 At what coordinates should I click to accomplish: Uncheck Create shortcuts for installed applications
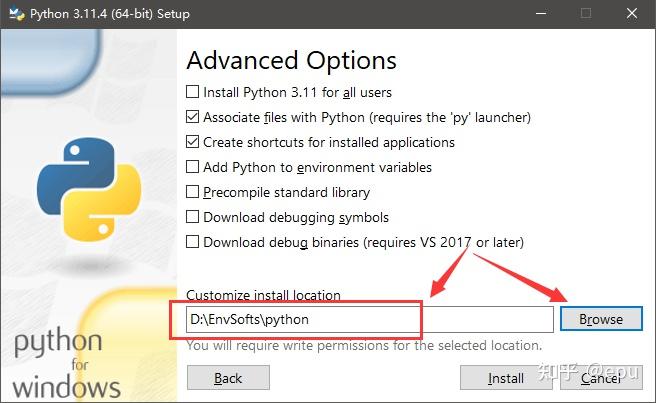coord(193,142)
